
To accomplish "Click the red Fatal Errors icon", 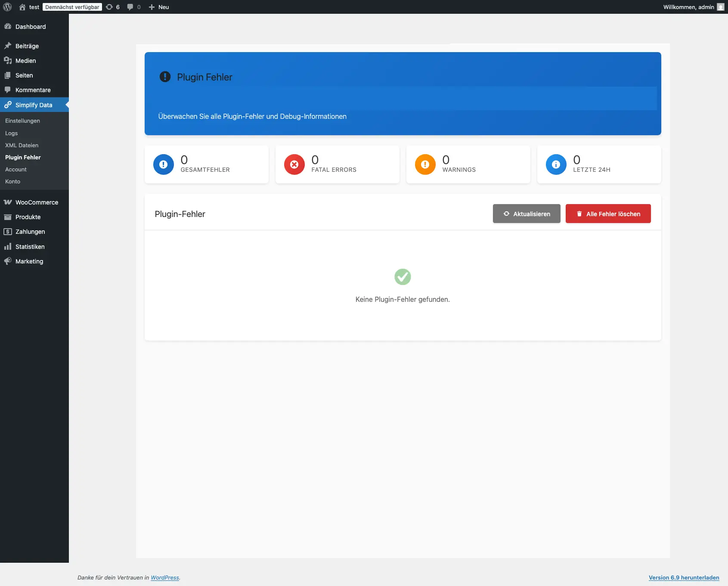I will [294, 164].
